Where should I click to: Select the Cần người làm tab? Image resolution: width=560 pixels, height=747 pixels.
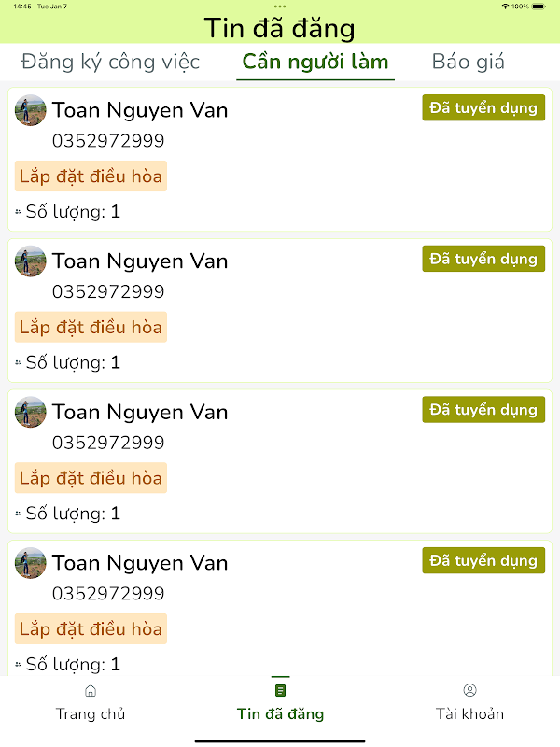(315, 62)
